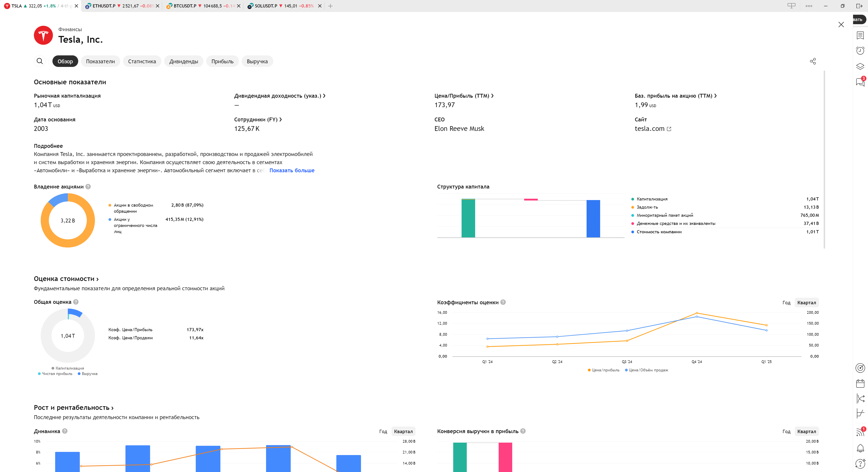
Task: Click help icon next to Общая оценка
Action: point(76,302)
